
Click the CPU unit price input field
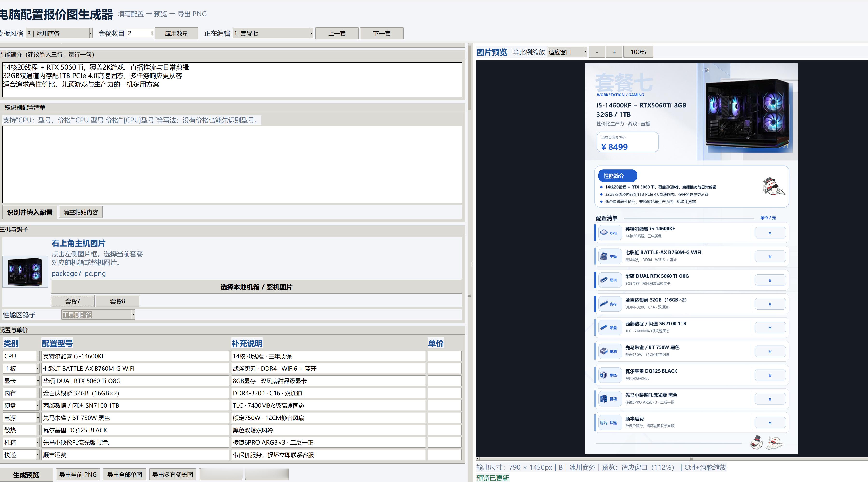tap(444, 356)
